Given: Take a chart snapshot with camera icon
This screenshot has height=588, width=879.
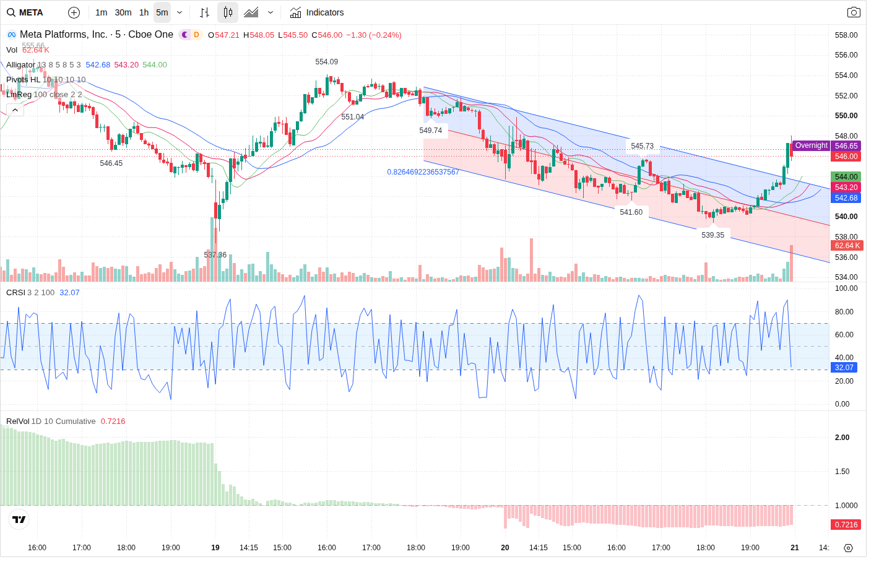Looking at the screenshot, I should 854,12.
